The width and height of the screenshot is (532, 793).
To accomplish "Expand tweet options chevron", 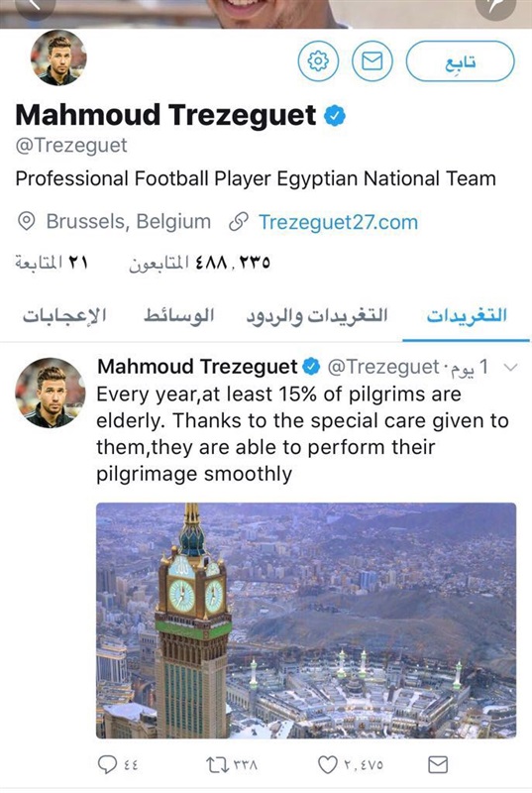I will [511, 367].
